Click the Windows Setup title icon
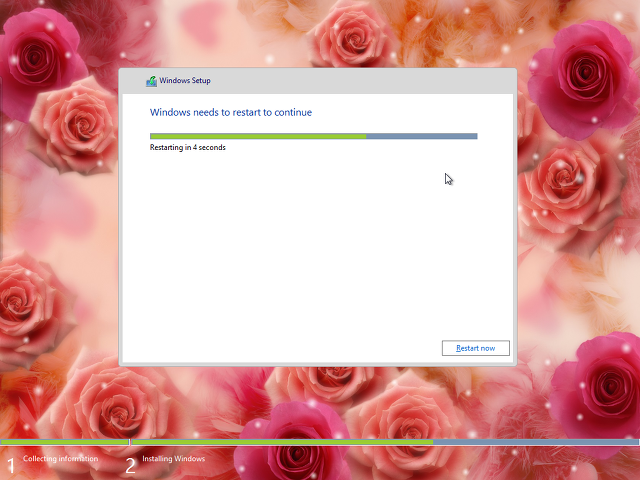The height and width of the screenshot is (480, 640). click(151, 81)
